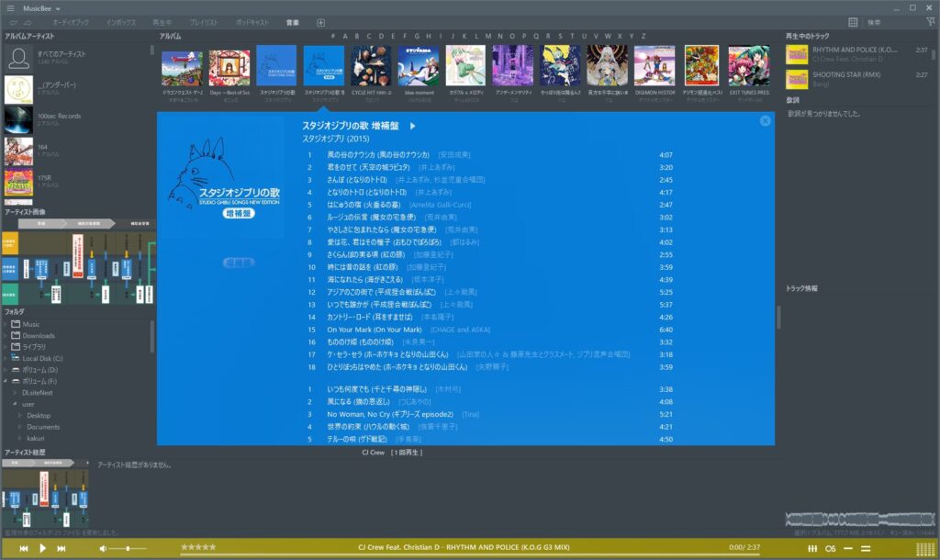
Task: Switch to the ポッドキャスト tab
Action: click(x=252, y=23)
